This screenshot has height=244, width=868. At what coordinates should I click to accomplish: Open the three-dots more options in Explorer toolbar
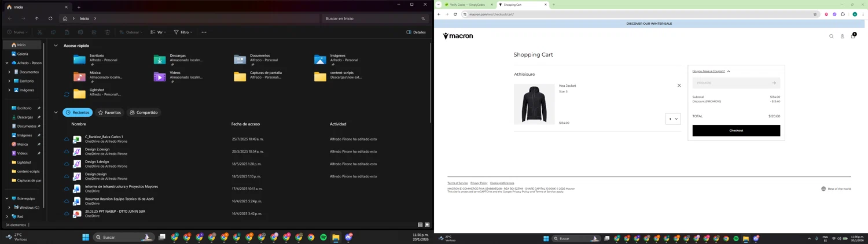tap(204, 32)
